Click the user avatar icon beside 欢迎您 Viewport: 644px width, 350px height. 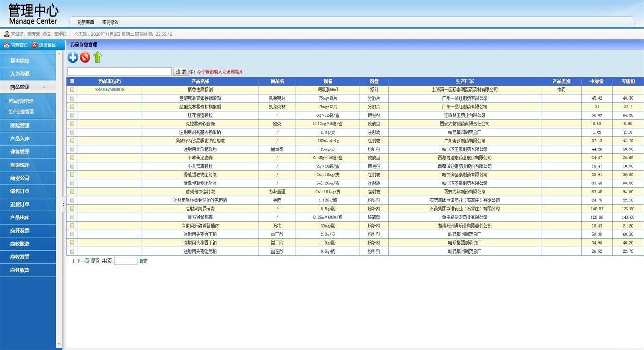(7, 34)
